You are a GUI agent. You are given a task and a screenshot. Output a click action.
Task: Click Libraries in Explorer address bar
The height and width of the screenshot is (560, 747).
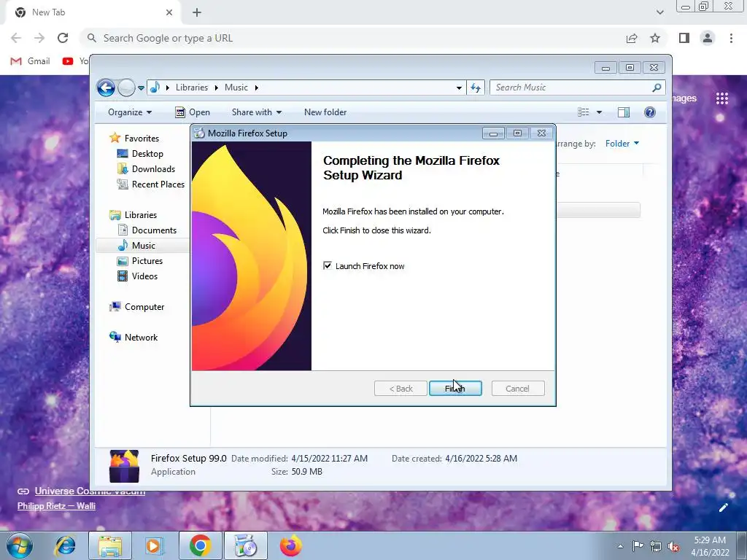coord(192,87)
